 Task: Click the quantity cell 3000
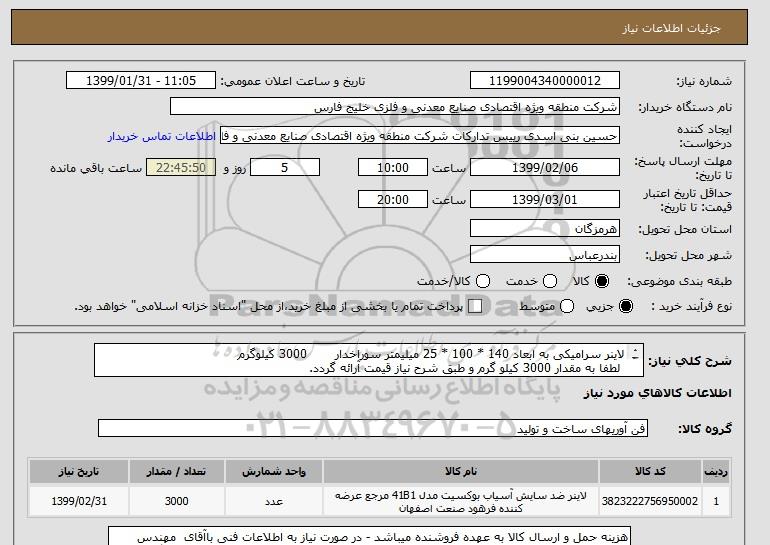(176, 501)
